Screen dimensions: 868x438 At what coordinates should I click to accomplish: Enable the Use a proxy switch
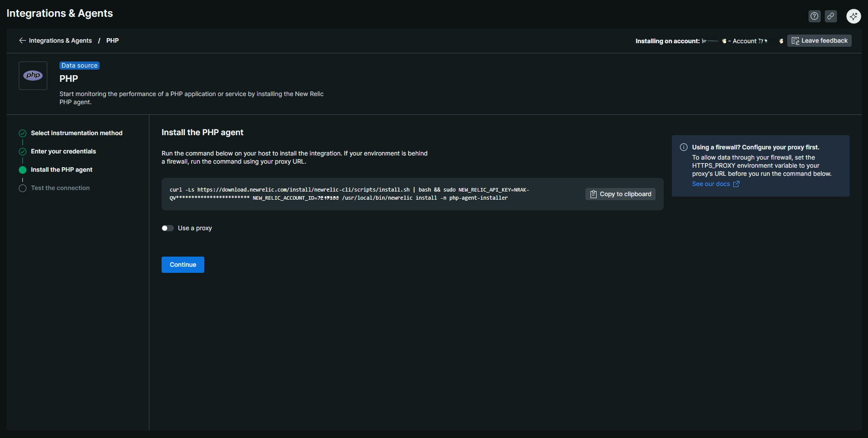[168, 228]
